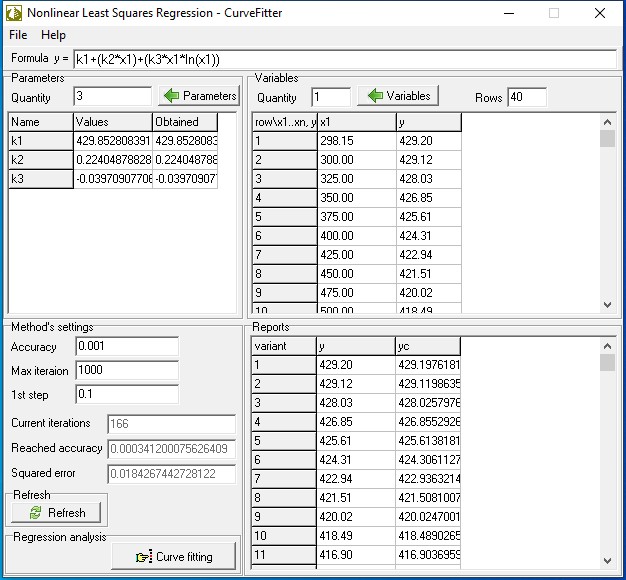626x580 pixels.
Task: Open the Help menu
Action: (x=53, y=35)
